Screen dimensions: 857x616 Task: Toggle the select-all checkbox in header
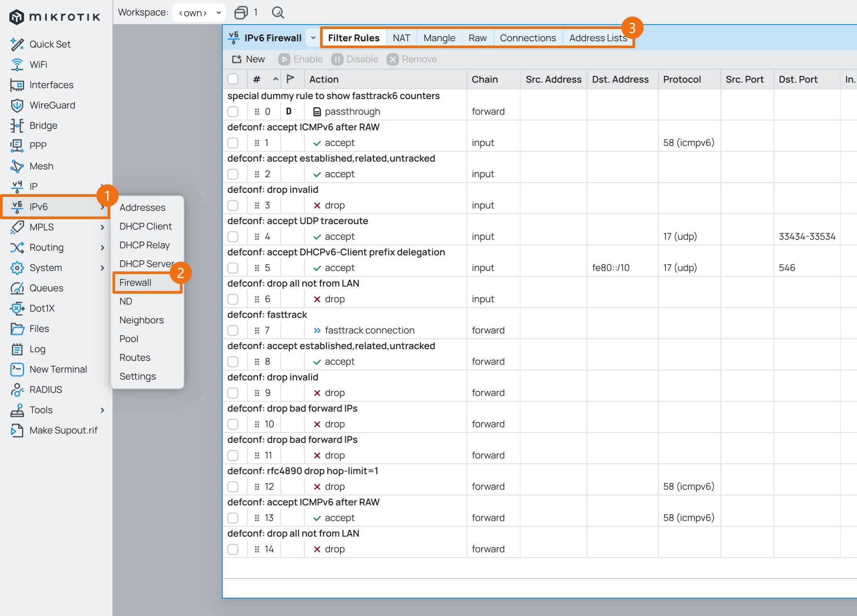click(x=233, y=79)
